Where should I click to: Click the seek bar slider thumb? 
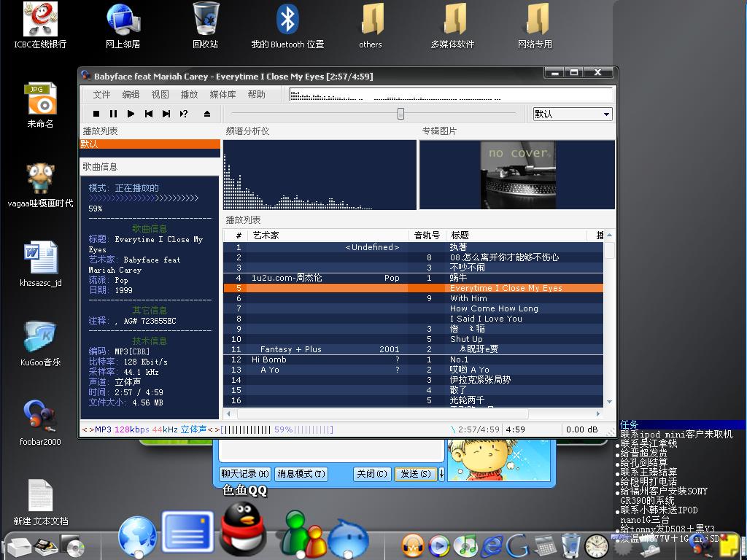point(400,113)
